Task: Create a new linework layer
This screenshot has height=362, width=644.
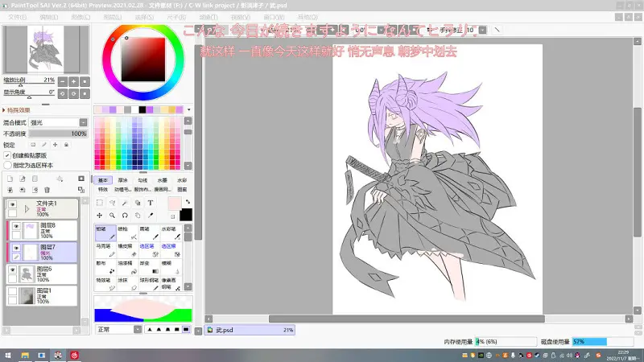Action: click(x=23, y=179)
